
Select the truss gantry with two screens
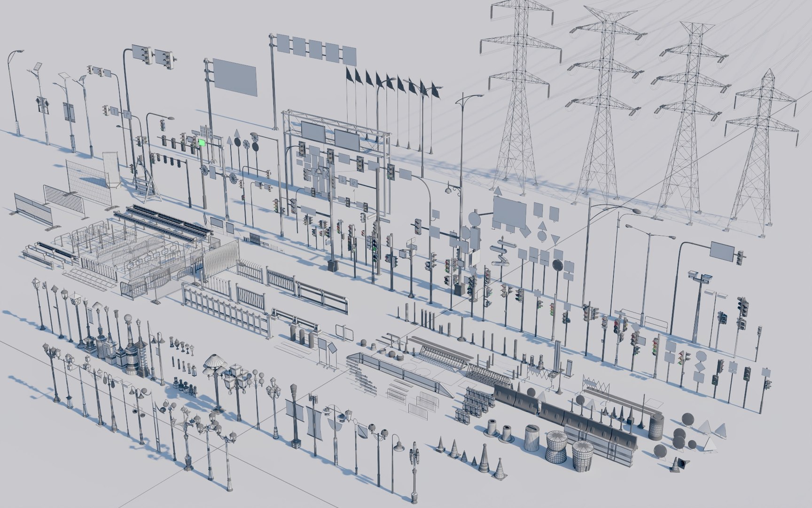click(x=336, y=166)
